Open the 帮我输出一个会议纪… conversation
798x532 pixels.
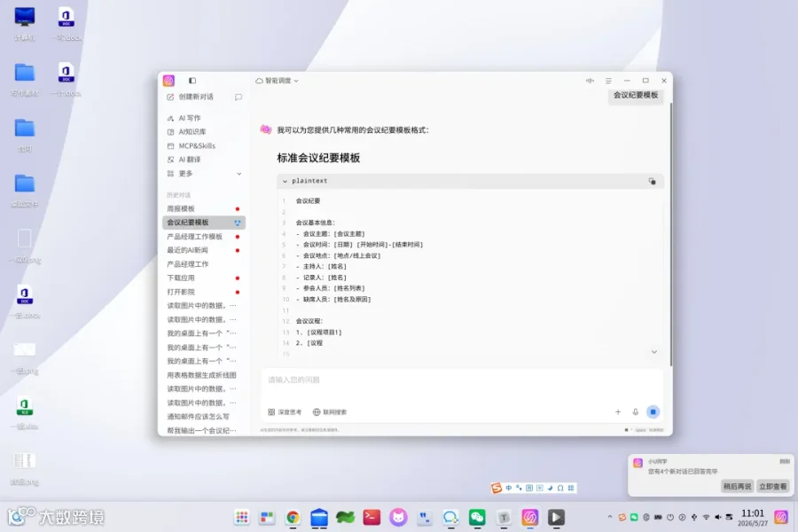pos(204,431)
